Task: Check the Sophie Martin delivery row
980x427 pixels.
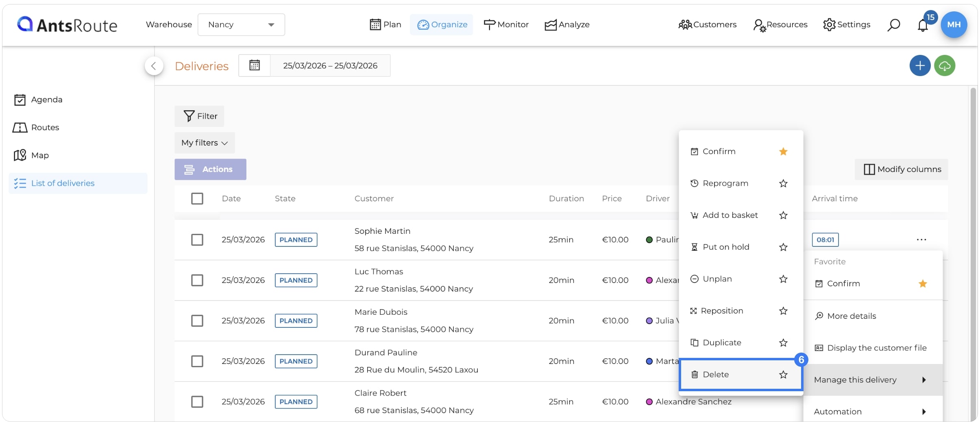Action: tap(197, 240)
